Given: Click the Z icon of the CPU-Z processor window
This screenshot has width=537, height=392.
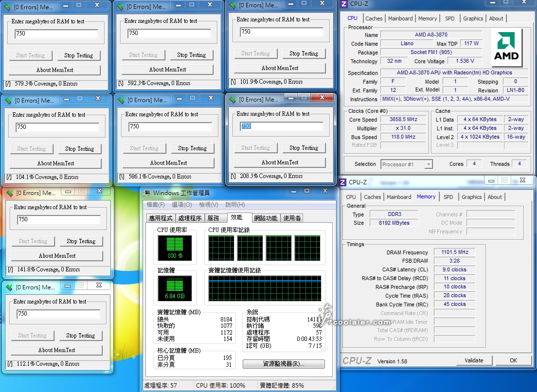Looking at the screenshot, I should click(344, 4).
